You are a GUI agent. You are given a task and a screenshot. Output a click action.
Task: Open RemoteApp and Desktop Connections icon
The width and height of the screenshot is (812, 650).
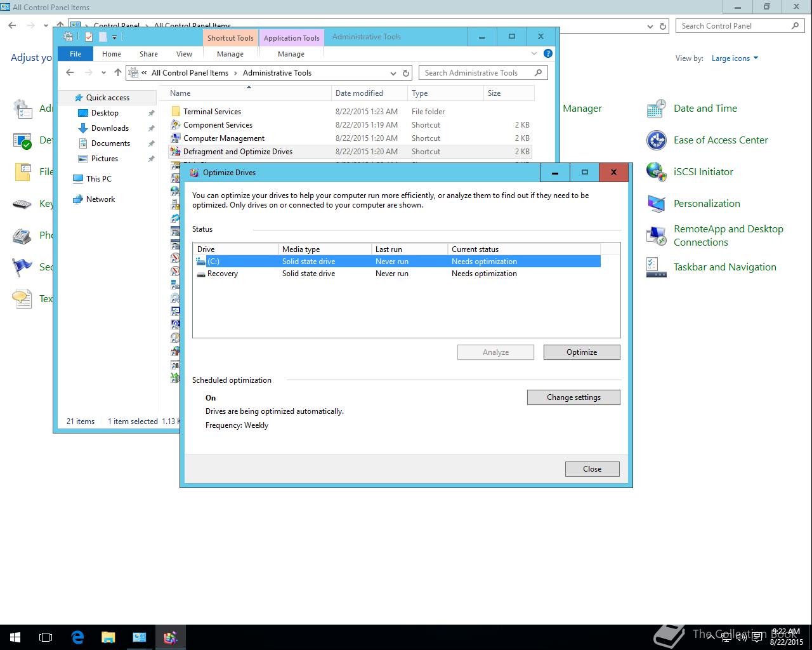656,235
